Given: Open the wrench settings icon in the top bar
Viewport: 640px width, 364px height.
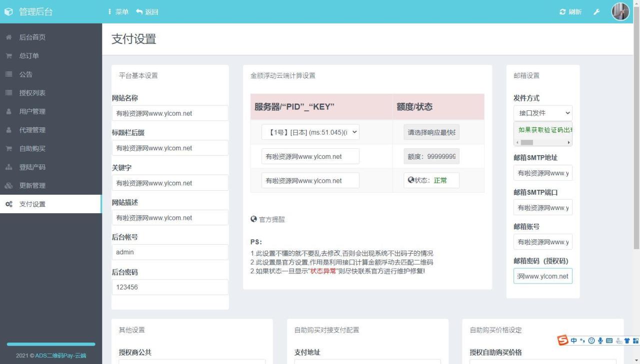Looking at the screenshot, I should pyautogui.click(x=596, y=11).
